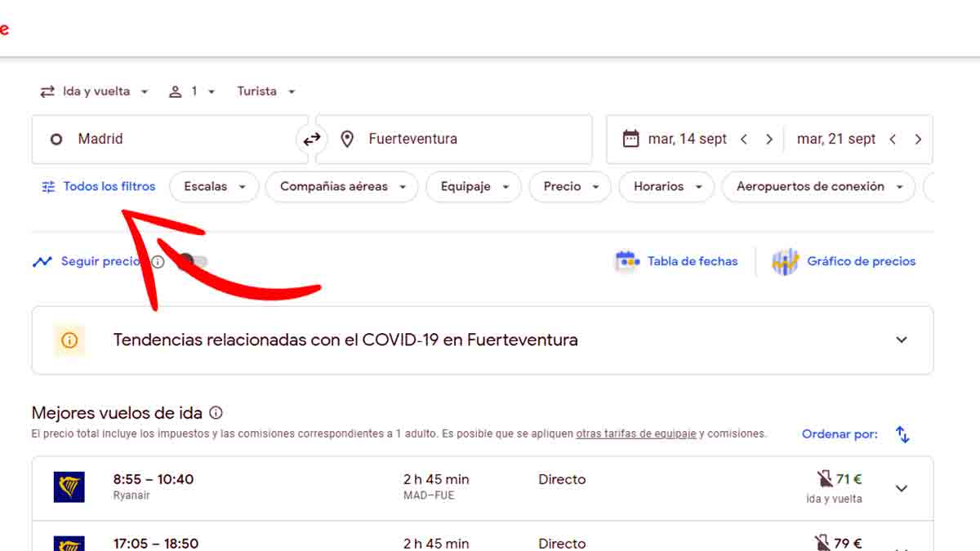The image size is (980, 551).
Task: Expand the COVID-19 trends in Fuerteventura panel
Action: [x=901, y=340]
